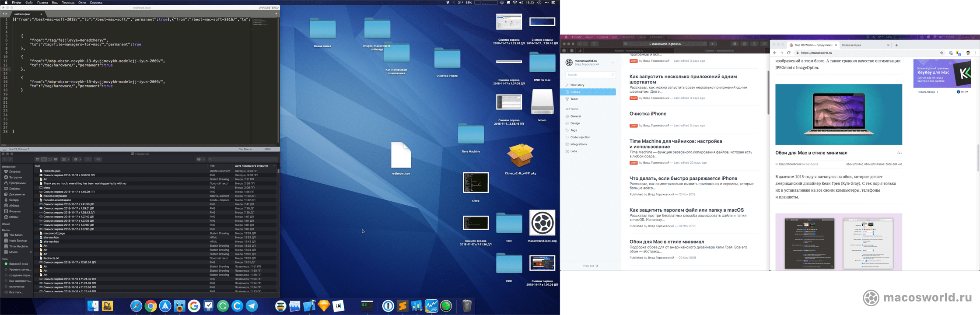This screenshot has height=315, width=980.
Task: Open the Apple menu
Action: pos(6,3)
